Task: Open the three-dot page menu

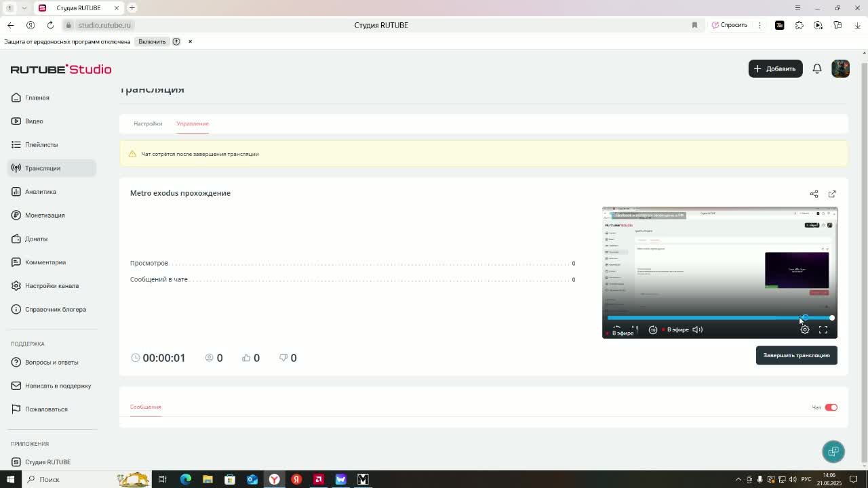Action: (x=759, y=25)
